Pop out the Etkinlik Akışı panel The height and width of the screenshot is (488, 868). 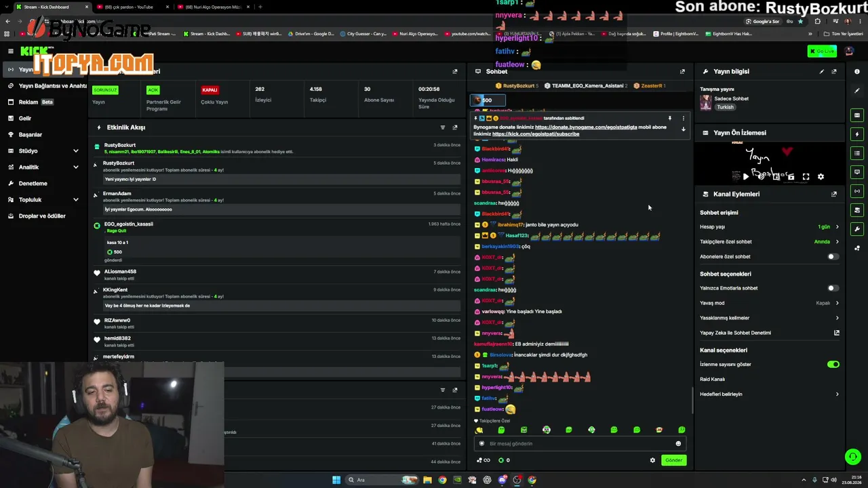(455, 127)
